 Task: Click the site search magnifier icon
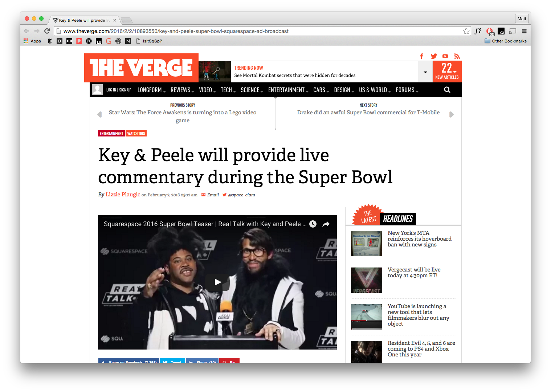coord(447,90)
